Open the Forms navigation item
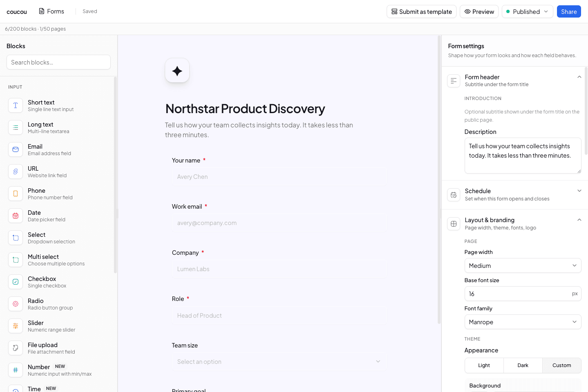 [51, 11]
